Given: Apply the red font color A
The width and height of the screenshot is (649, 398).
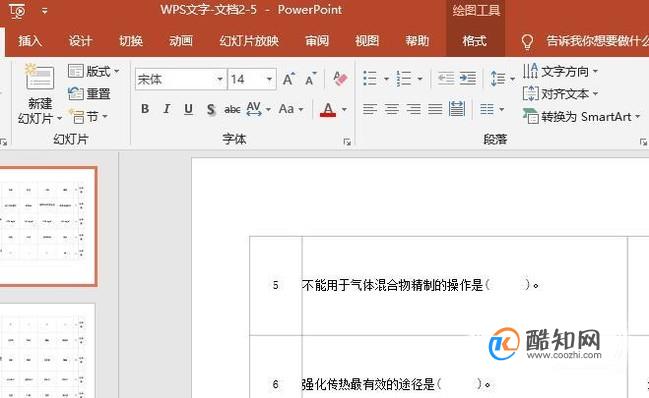Looking at the screenshot, I should coord(328,110).
